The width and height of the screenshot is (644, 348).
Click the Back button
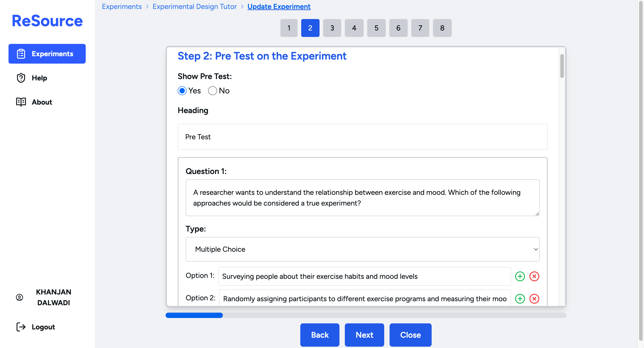[320, 335]
